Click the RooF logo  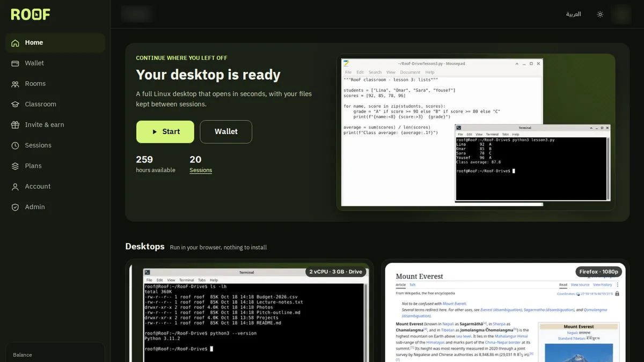click(31, 14)
